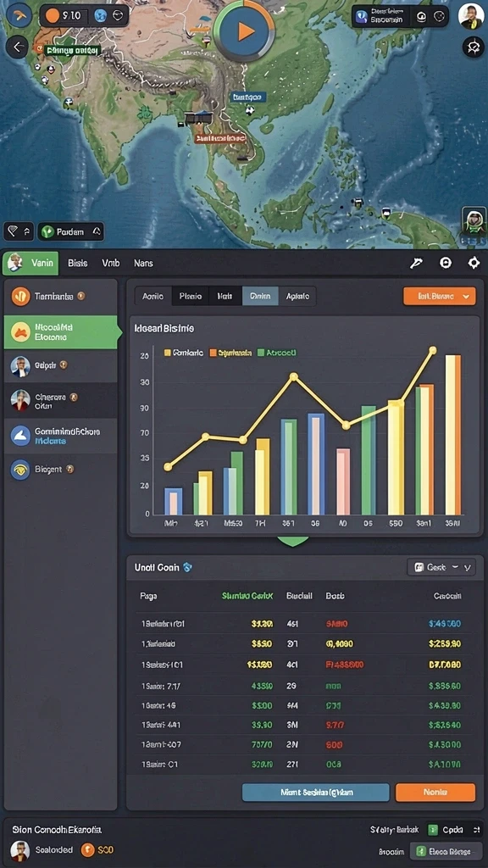Click the orange Nonie button

click(x=435, y=793)
